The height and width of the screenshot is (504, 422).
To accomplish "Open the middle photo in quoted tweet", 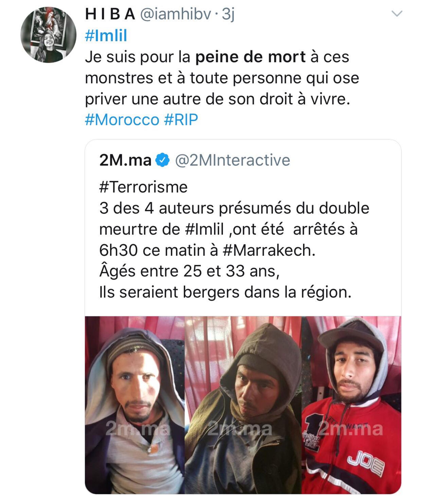I will tap(243, 405).
